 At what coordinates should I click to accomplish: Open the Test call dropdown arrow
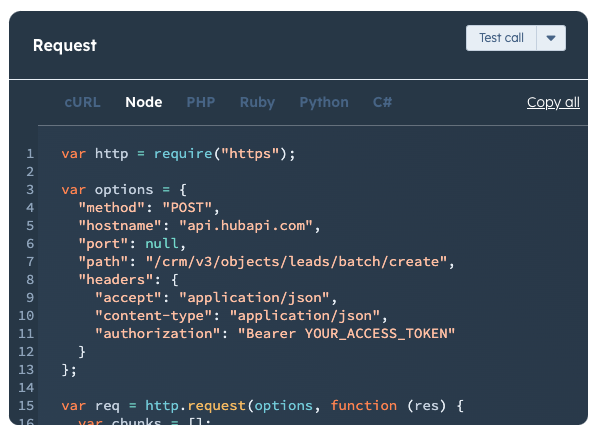click(x=551, y=38)
